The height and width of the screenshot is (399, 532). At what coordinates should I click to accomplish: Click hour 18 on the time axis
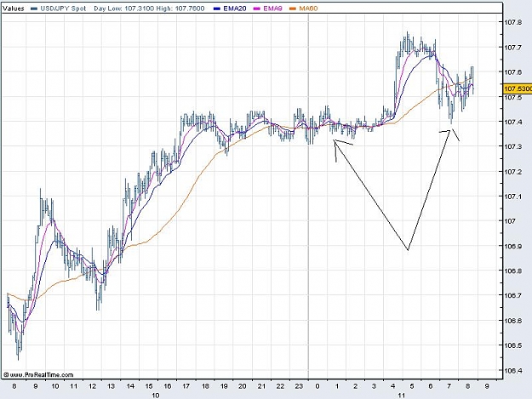tap(205, 386)
